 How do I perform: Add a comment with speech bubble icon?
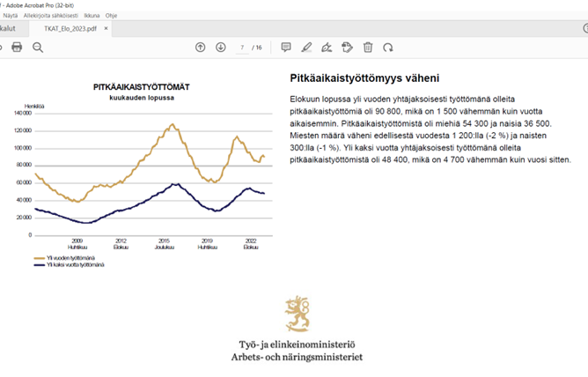tap(286, 47)
